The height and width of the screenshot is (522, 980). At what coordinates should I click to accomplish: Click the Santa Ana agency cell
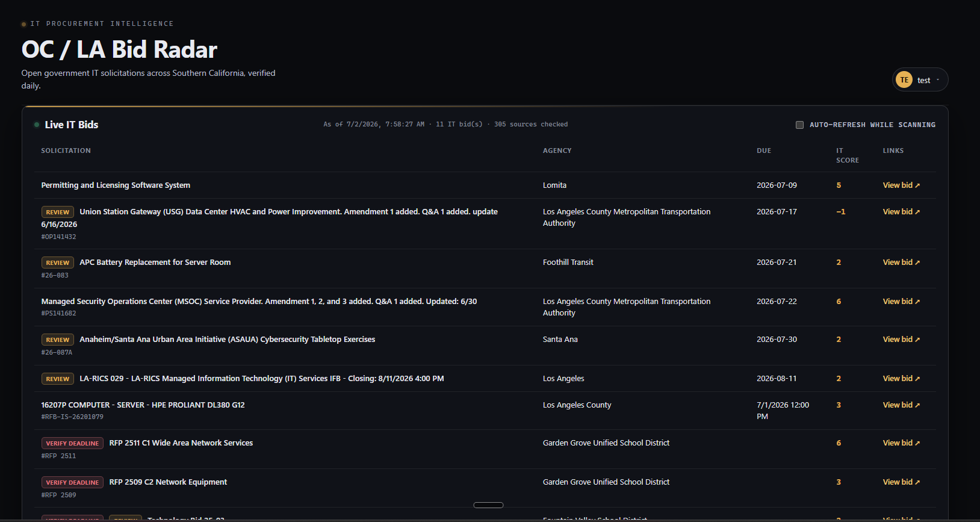[560, 340]
